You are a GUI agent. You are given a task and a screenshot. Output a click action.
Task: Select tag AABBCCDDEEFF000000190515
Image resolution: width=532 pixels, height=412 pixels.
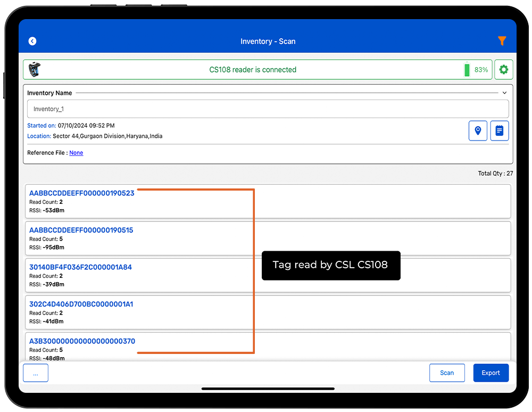[x=81, y=230]
